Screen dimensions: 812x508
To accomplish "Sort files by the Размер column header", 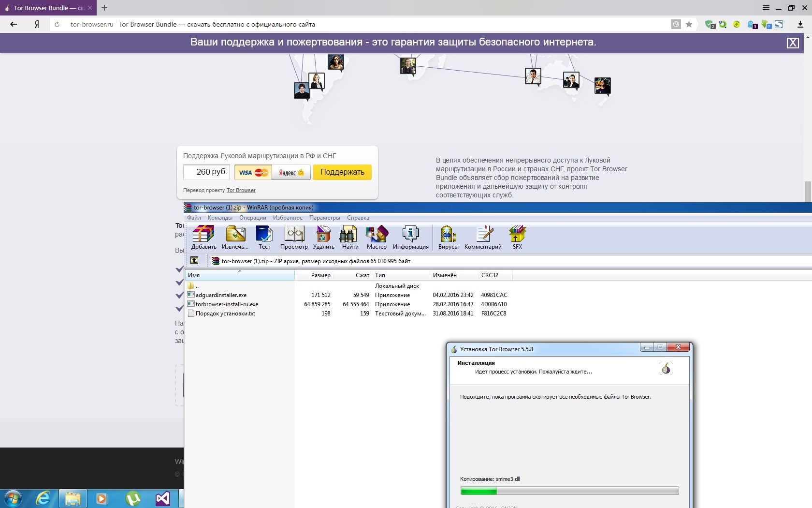I will pos(320,275).
